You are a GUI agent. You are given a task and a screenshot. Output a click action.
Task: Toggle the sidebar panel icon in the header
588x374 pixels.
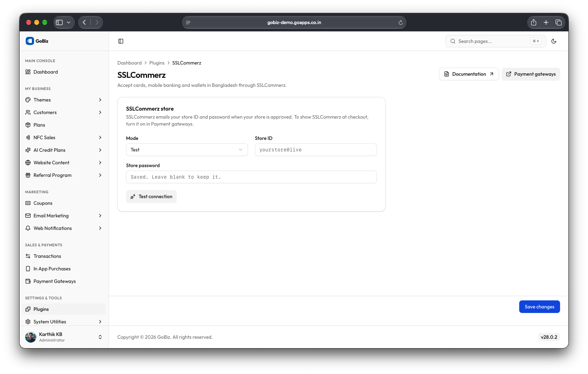(121, 41)
